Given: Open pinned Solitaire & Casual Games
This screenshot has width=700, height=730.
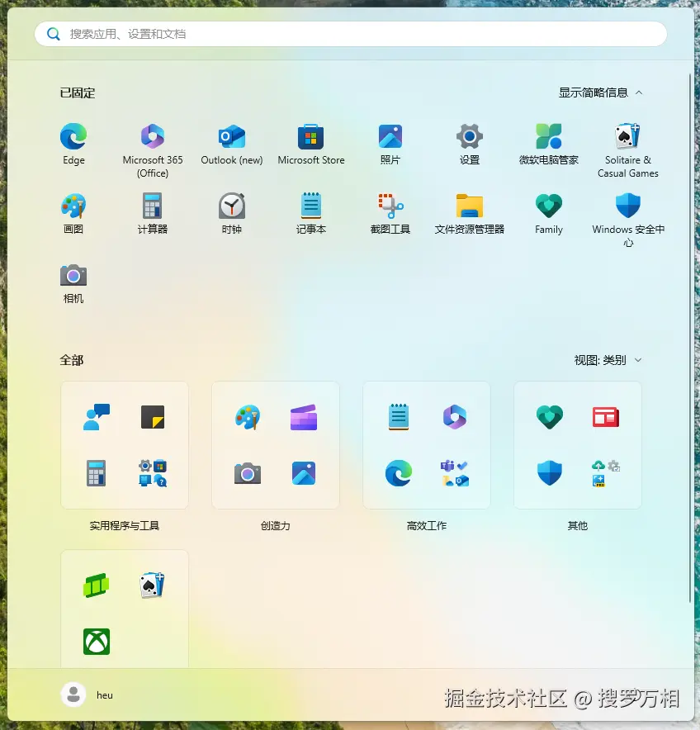Looking at the screenshot, I should point(628,150).
